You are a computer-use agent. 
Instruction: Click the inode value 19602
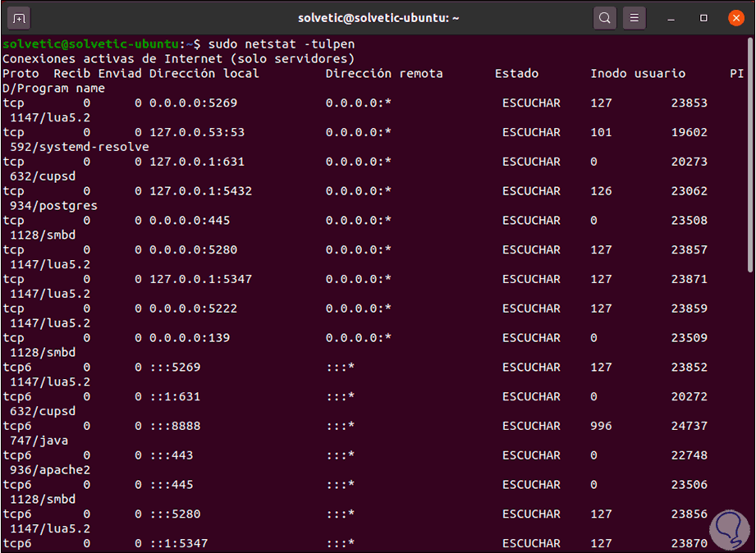coord(690,133)
